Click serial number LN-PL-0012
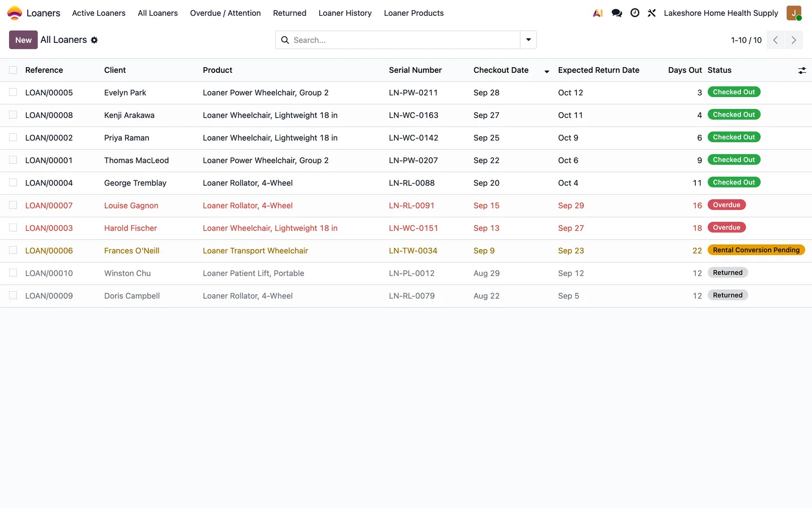The height and width of the screenshot is (508, 812). [412, 273]
